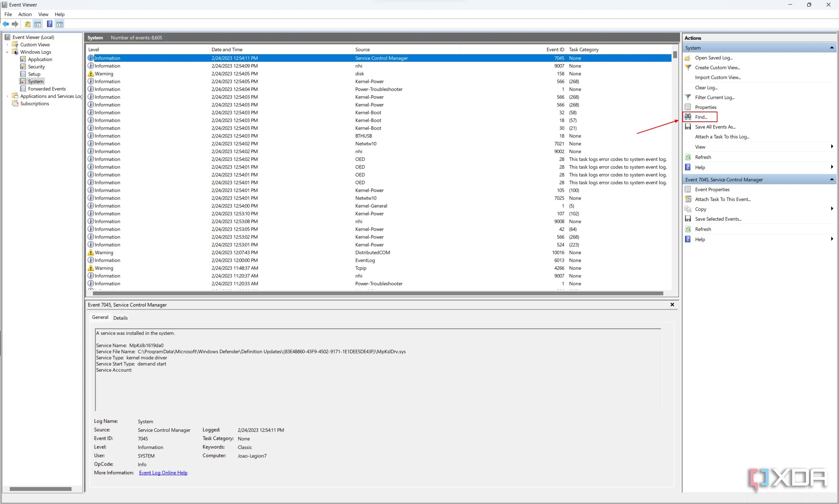Viewport: 839px width, 504px height.
Task: Toggle the Show/Hide Action Pane toolbar icon
Action: (x=60, y=24)
